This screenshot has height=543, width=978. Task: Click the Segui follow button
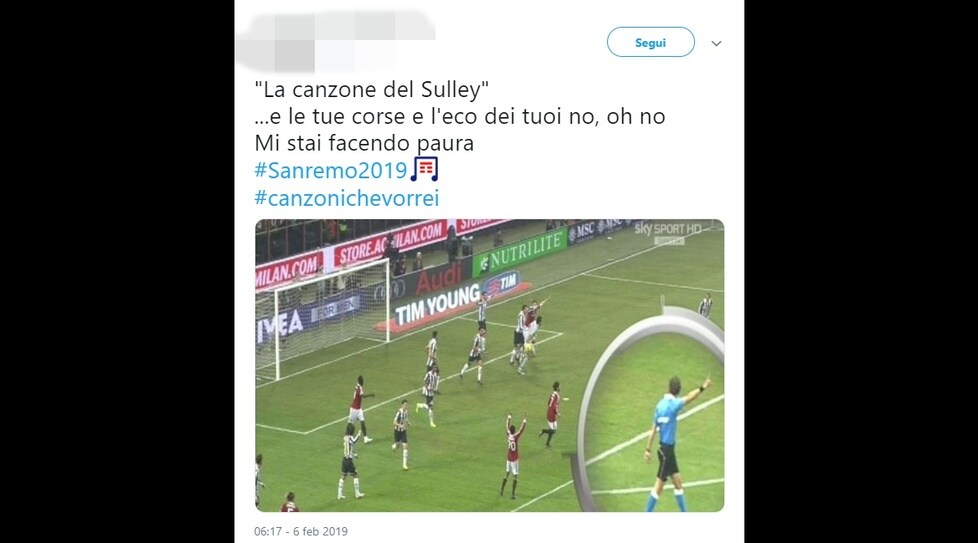[x=651, y=42]
